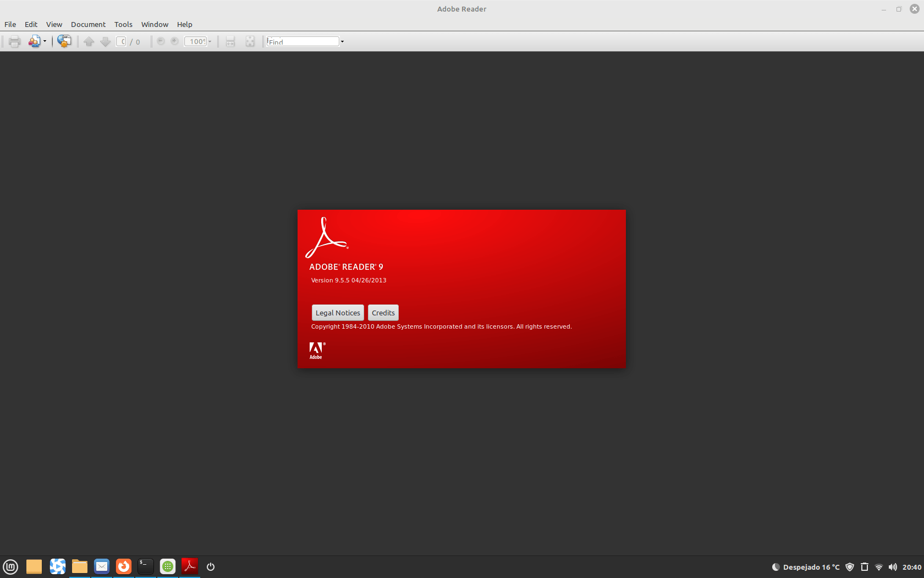This screenshot has width=924, height=578.
Task: Click the power icon in the taskbar
Action: [211, 566]
